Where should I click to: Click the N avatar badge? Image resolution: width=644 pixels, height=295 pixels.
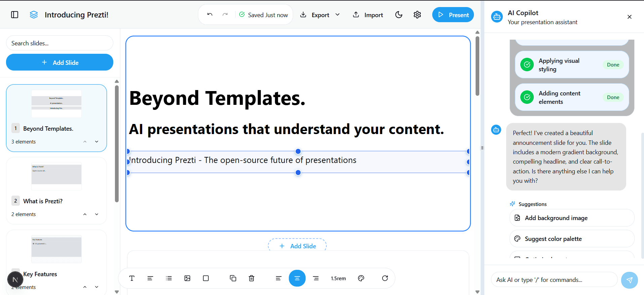pyautogui.click(x=15, y=280)
